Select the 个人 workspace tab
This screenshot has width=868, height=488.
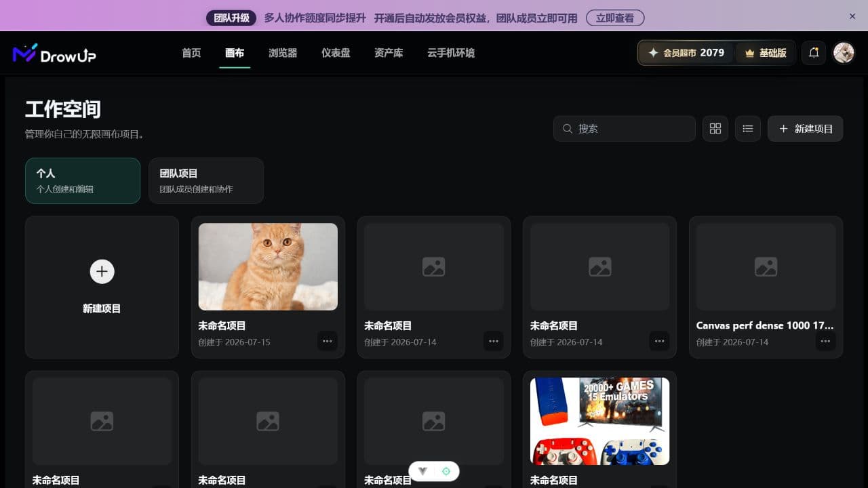pos(83,181)
